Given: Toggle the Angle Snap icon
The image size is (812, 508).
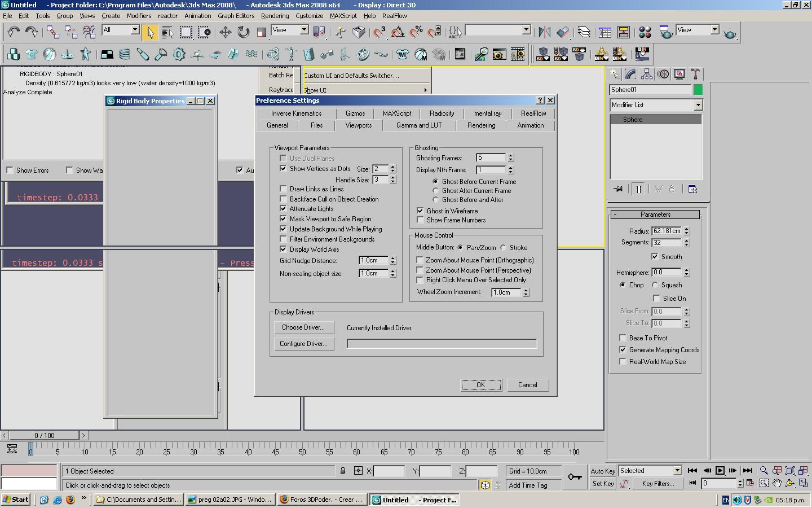Looking at the screenshot, I should click(398, 32).
